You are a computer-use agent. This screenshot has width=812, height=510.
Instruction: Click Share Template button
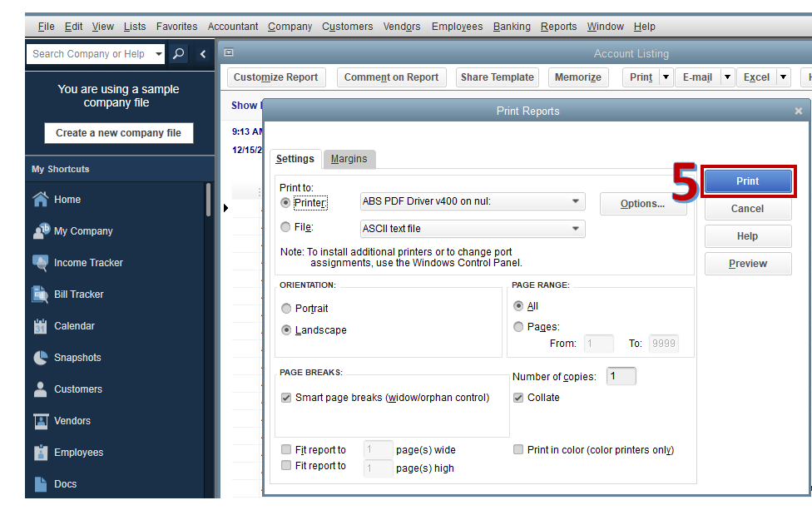tap(498, 77)
